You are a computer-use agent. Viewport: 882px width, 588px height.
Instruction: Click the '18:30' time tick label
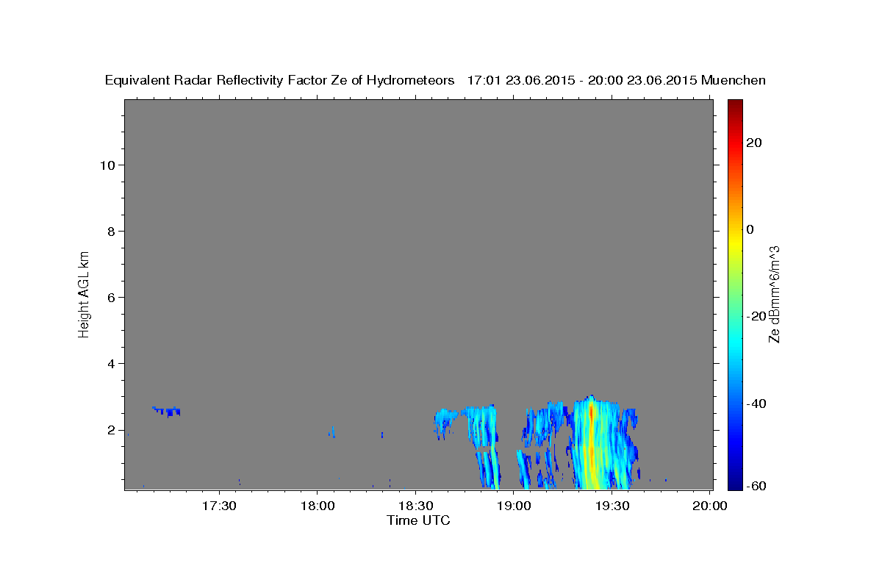click(415, 506)
